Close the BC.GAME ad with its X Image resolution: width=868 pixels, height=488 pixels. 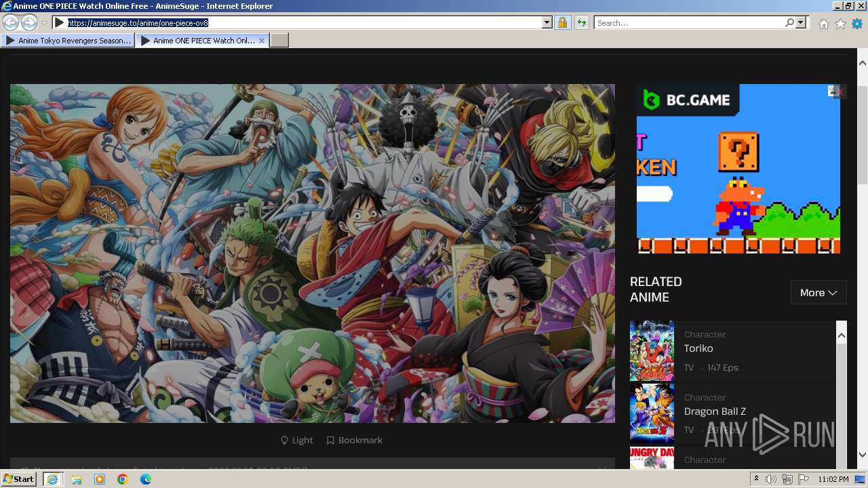[x=840, y=91]
